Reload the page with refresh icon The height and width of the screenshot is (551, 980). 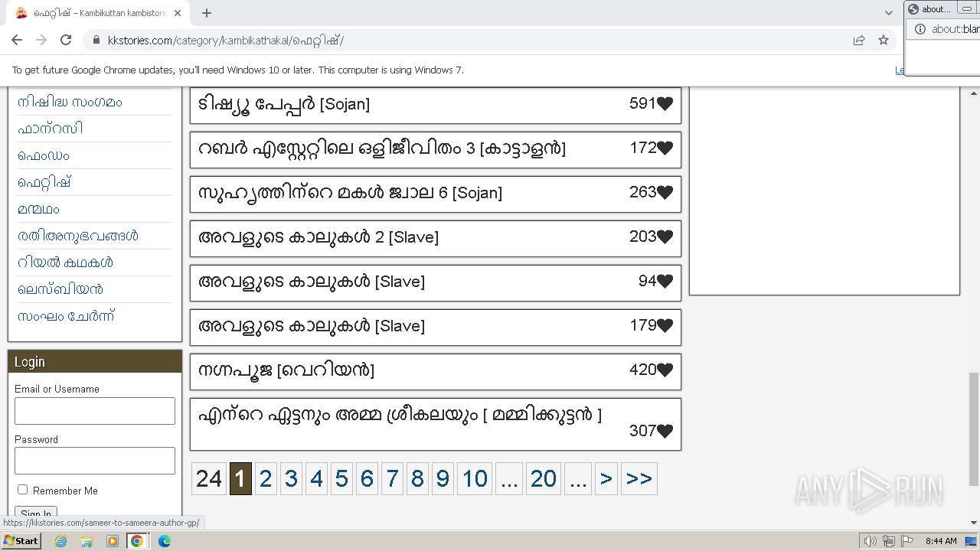(x=66, y=40)
